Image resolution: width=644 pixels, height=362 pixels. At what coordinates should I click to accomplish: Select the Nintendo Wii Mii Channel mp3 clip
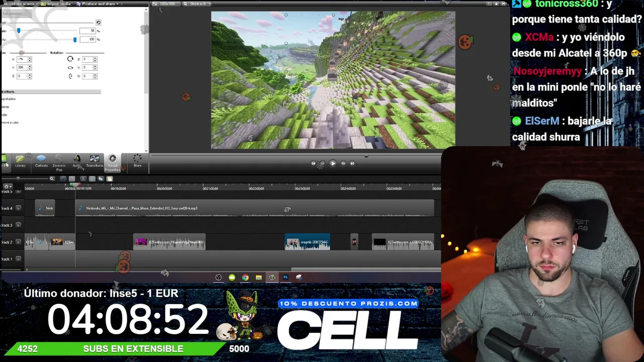pos(255,208)
